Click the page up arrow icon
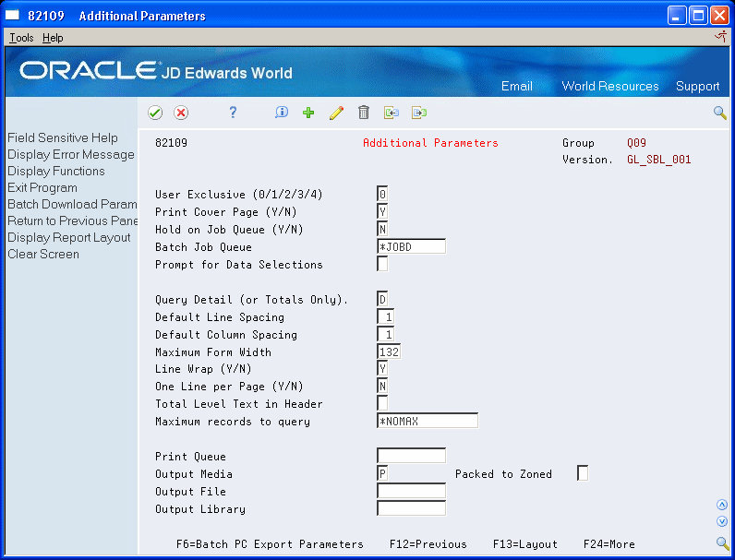 click(722, 505)
